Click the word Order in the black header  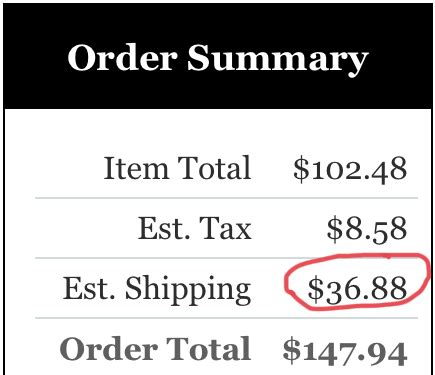(x=122, y=57)
